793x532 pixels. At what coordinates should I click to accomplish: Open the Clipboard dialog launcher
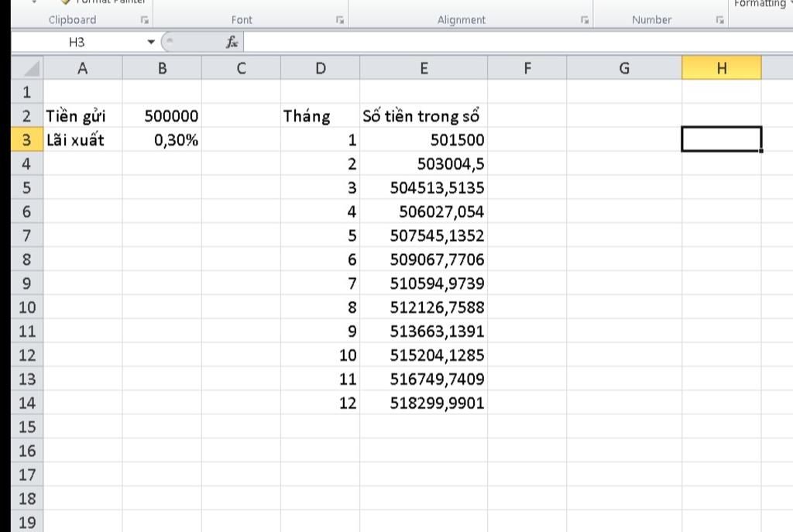(145, 20)
